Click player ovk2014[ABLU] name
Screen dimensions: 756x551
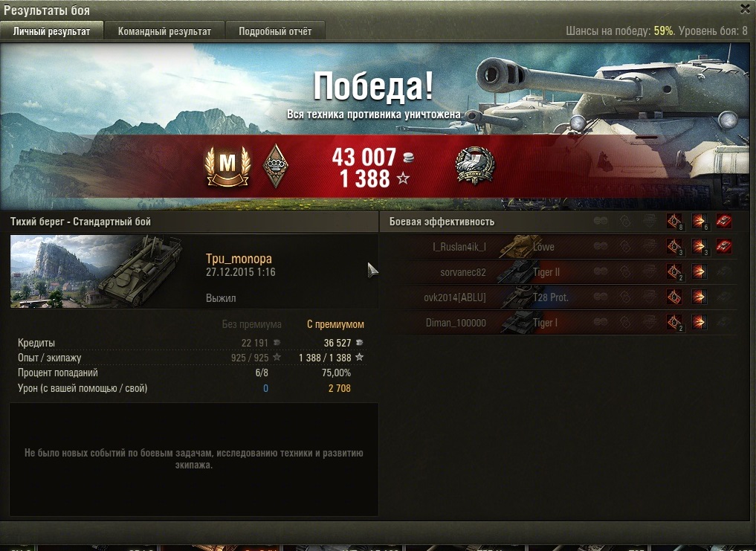coord(455,297)
